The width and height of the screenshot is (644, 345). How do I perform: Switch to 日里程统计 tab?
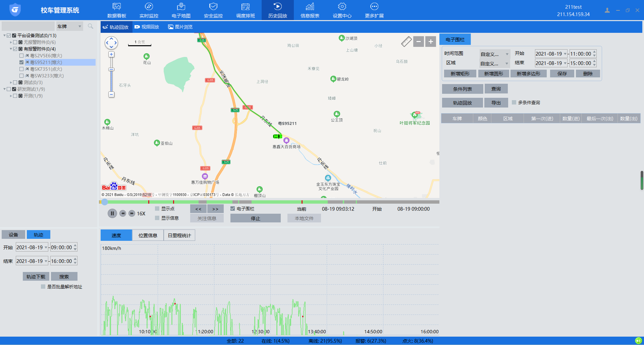179,235
